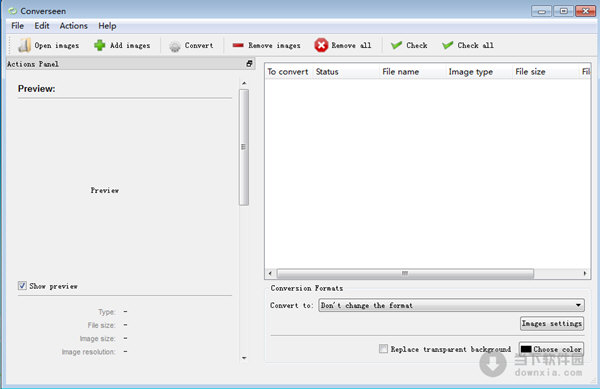This screenshot has height=389, width=600.
Task: Click the file list left scroll arrow
Action: tap(270, 273)
